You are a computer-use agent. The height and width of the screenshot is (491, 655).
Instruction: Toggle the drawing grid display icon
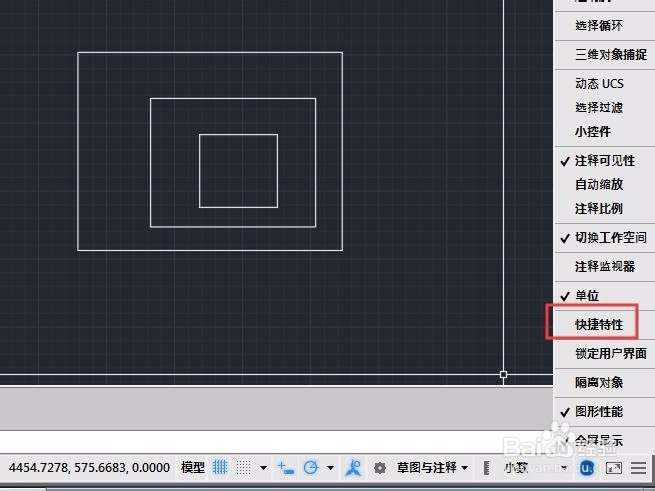tap(219, 467)
